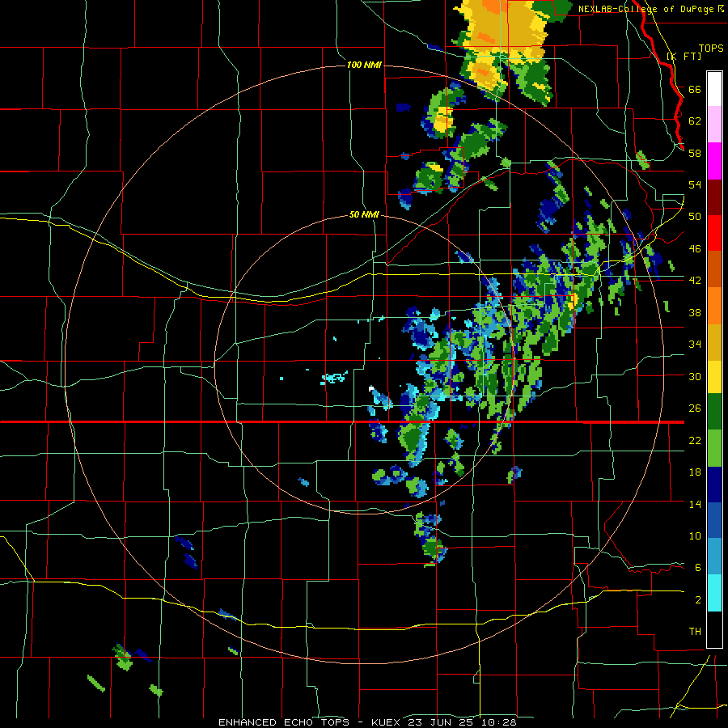Select the yellow 34 kft legend swatch

(714, 377)
